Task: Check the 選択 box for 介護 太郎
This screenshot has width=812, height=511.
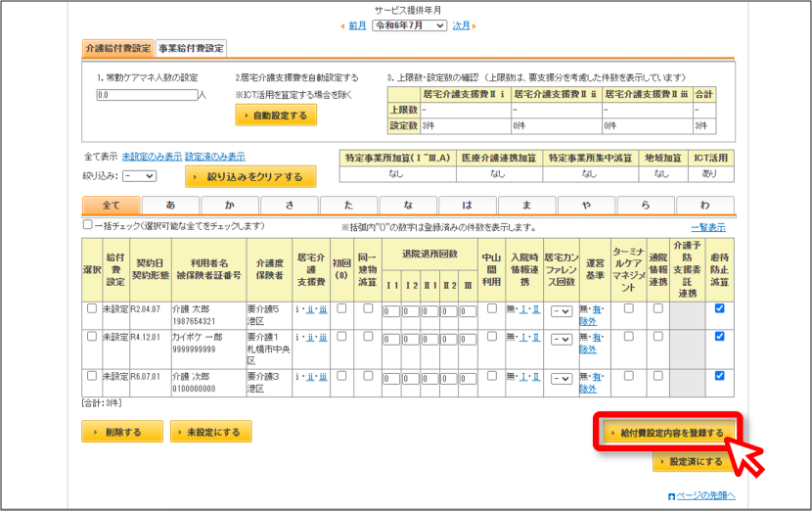Action: point(92,308)
